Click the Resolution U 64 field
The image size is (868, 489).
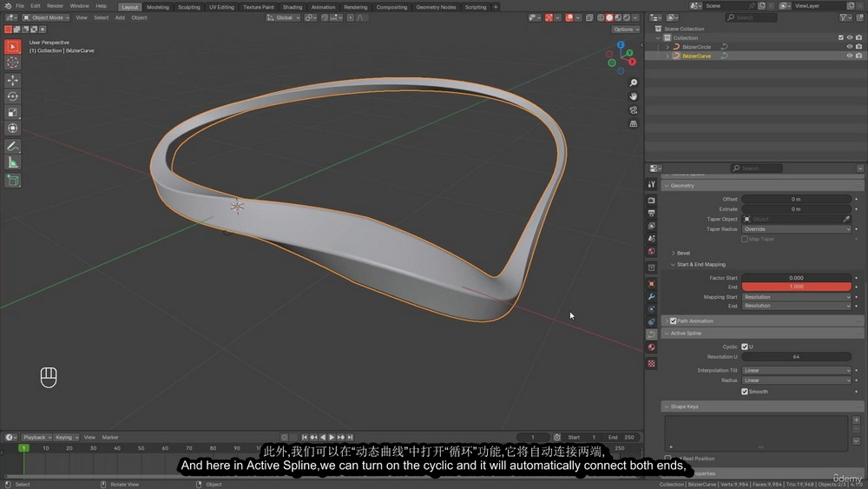[796, 357]
